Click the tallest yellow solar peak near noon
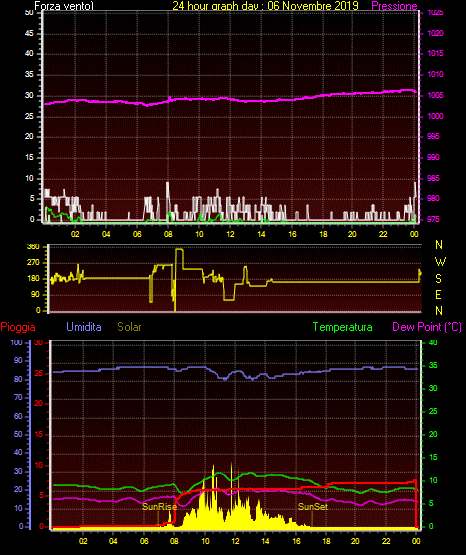Screen dimensions: 466x555 232,494
